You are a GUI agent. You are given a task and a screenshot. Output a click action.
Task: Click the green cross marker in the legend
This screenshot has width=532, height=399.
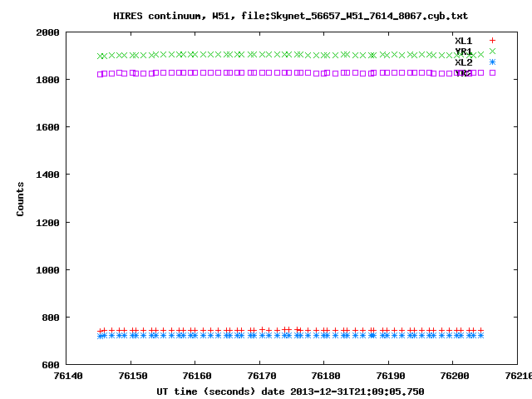coord(492,52)
